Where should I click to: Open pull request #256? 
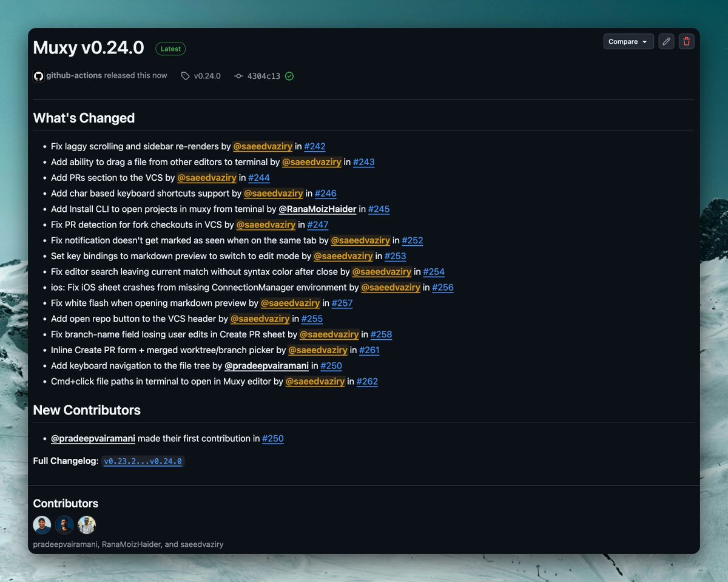point(443,288)
